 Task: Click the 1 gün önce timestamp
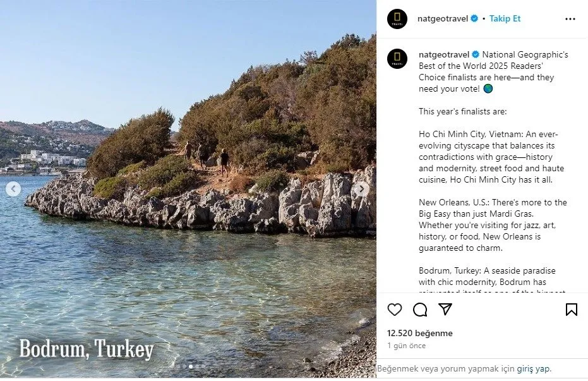click(407, 346)
